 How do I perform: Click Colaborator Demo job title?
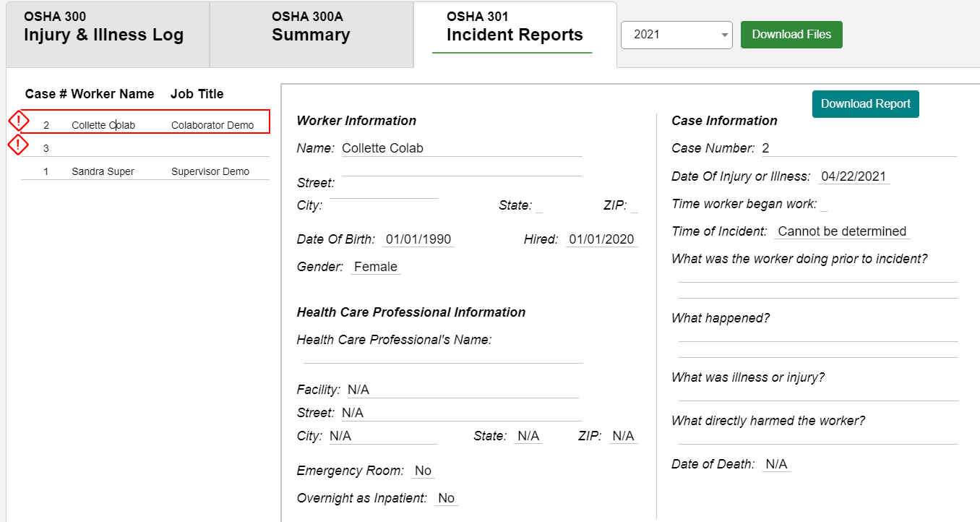coord(212,125)
